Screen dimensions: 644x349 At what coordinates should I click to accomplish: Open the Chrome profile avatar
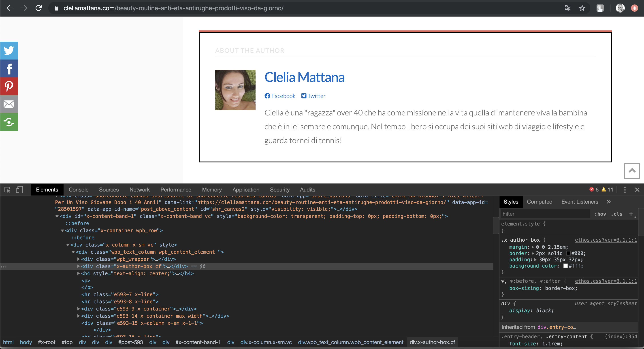(620, 8)
